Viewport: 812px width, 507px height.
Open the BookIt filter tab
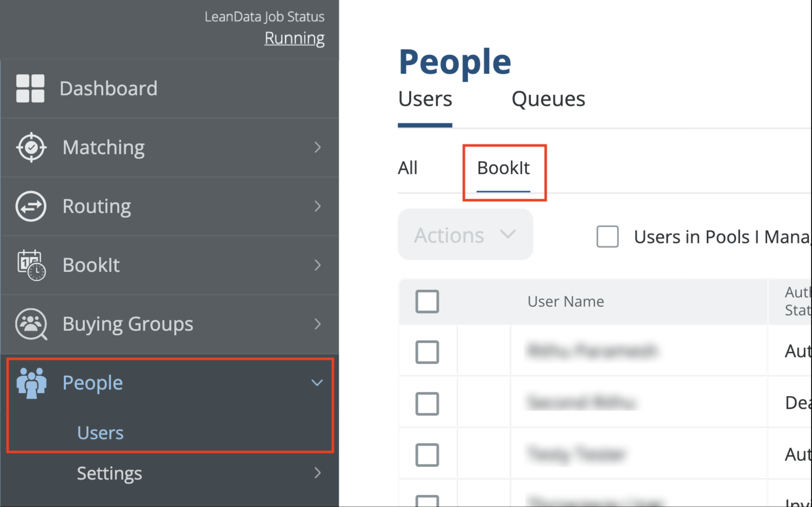503,168
